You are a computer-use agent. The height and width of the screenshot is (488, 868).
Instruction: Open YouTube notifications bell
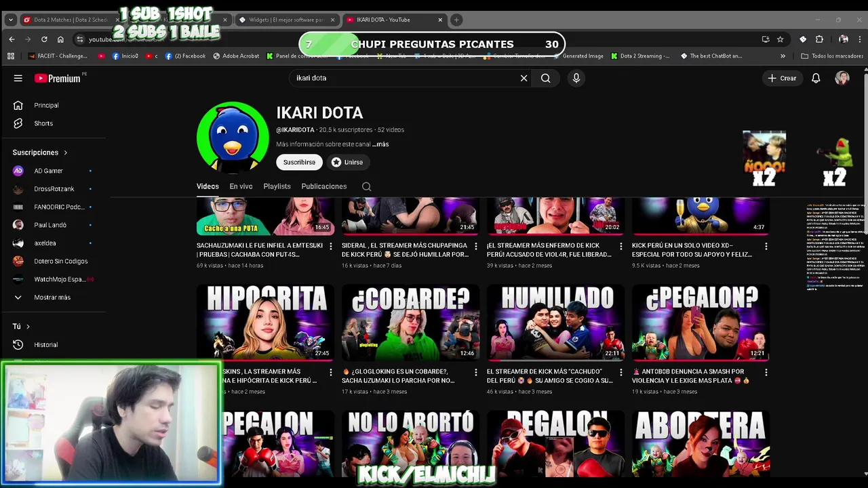tap(816, 78)
